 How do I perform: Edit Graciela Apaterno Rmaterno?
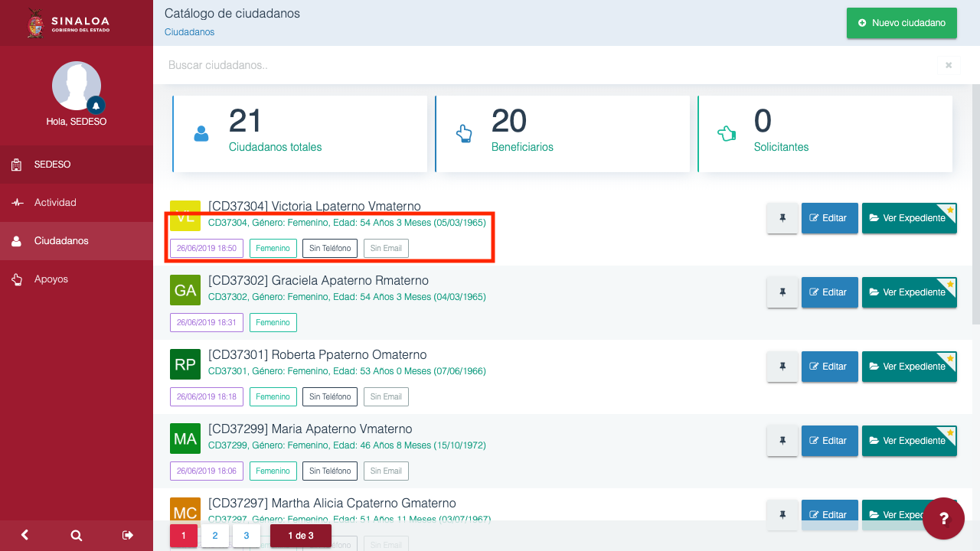click(x=828, y=292)
